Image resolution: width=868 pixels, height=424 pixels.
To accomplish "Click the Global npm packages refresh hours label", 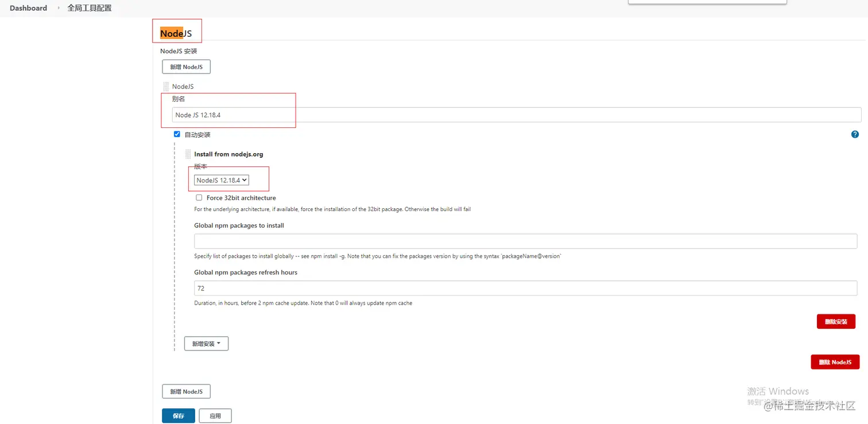I will [x=246, y=273].
